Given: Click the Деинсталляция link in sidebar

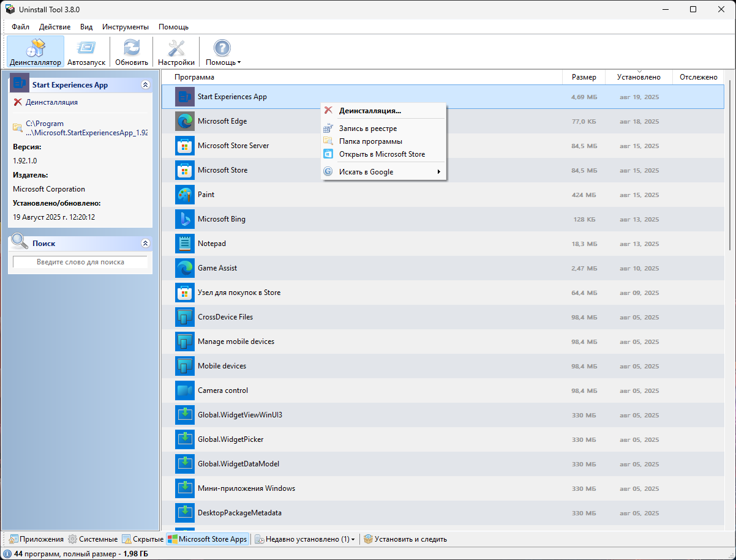Looking at the screenshot, I should pos(51,102).
